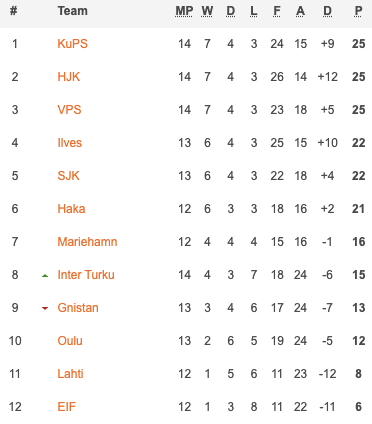Click the Oulu team name

click(70, 341)
